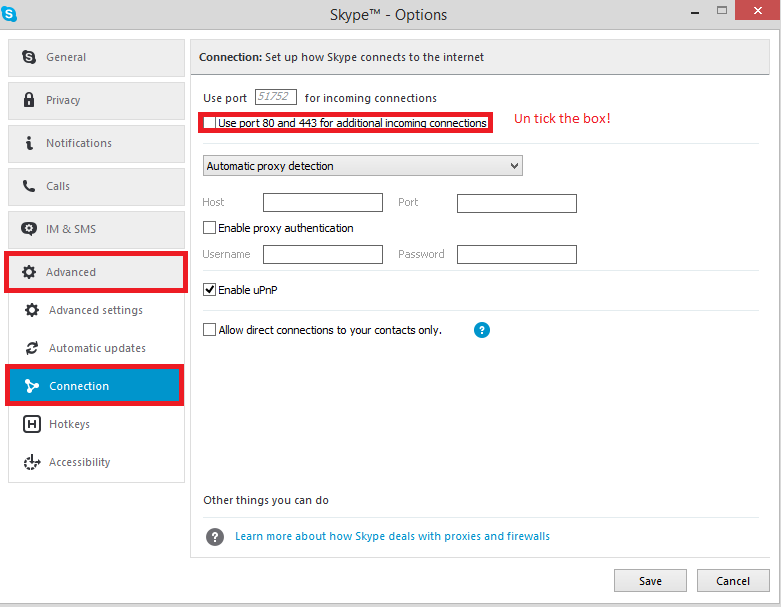781x607 pixels.
Task: Click the Cancel button
Action: (733, 581)
